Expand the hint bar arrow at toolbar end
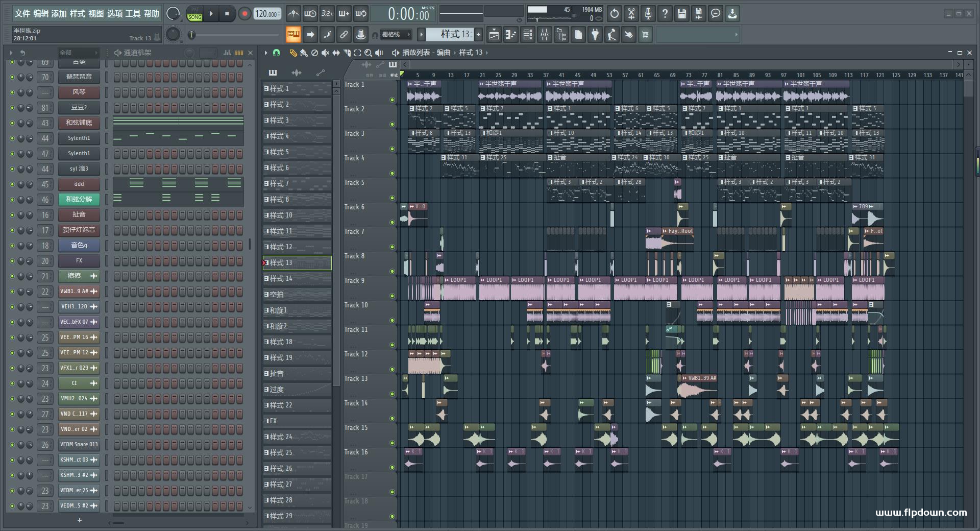The image size is (980, 531). tap(736, 35)
